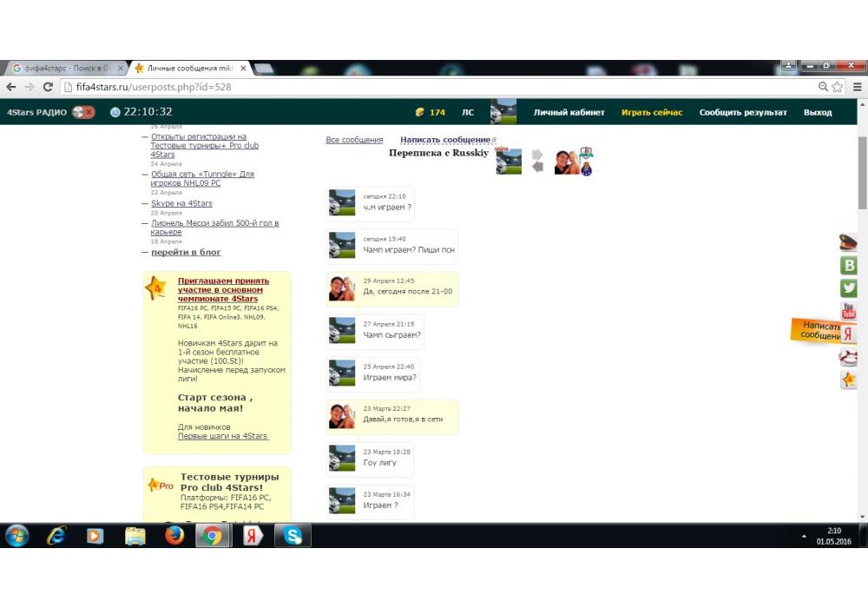This screenshot has width=868, height=608.
Task: Click the 4Stars star icon in the invitation box
Action: [x=156, y=288]
